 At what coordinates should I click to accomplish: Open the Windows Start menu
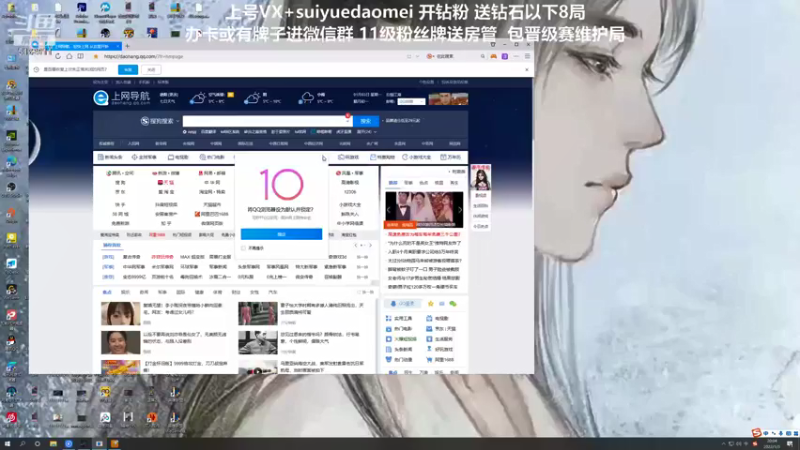7,444
